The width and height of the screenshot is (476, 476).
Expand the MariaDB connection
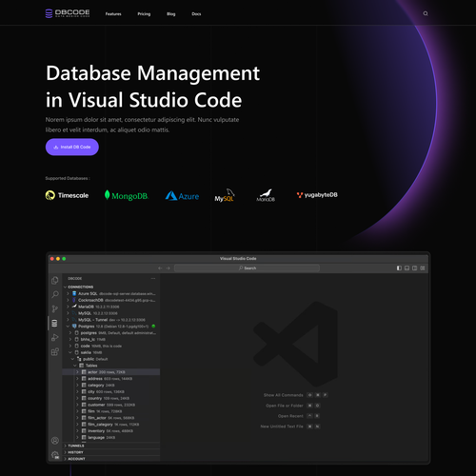[68, 307]
